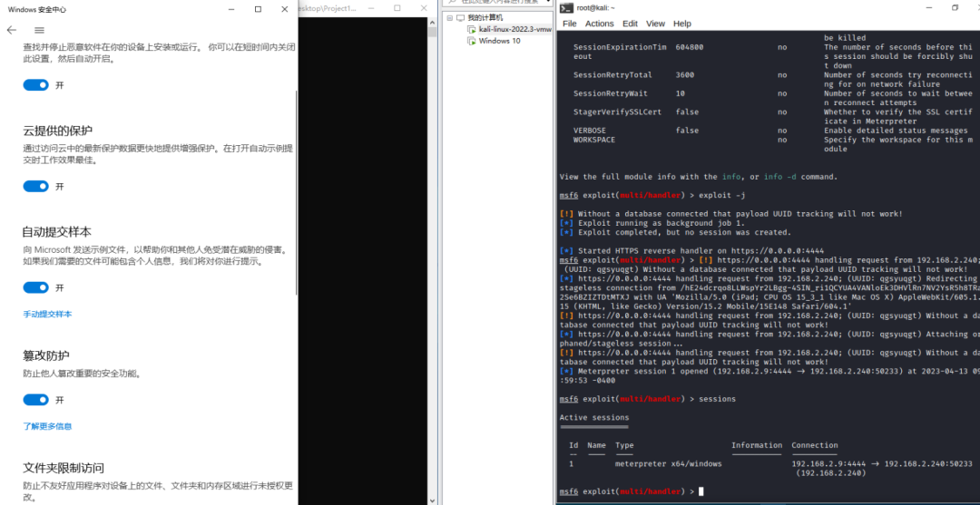Click the terminal icon beside root@kali title
The width and height of the screenshot is (980, 505).
566,7
